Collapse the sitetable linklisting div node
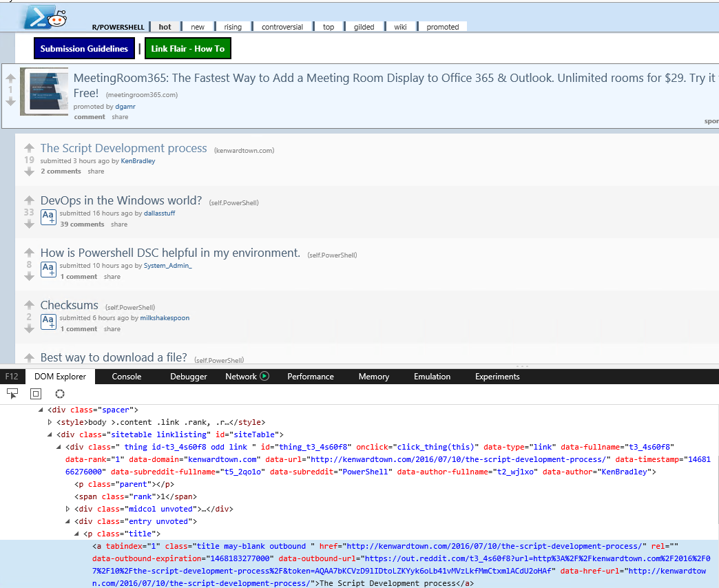Image resolution: width=719 pixels, height=588 pixels. point(50,434)
